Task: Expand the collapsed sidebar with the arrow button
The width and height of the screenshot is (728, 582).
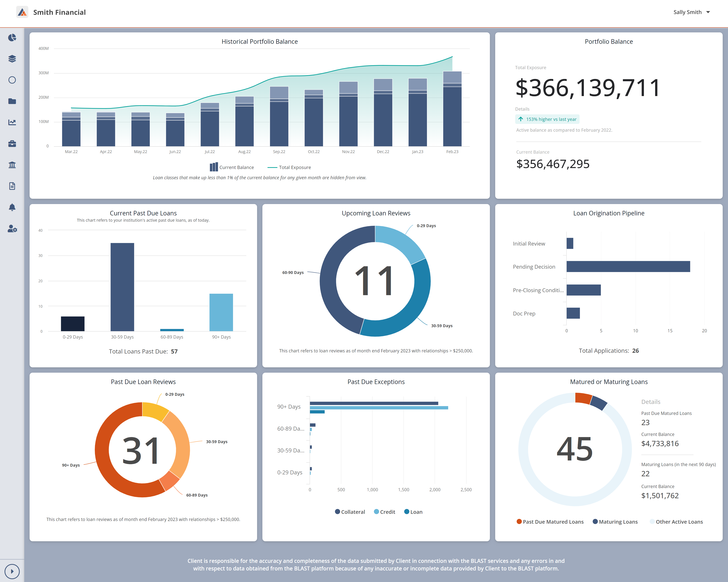Action: click(x=13, y=571)
